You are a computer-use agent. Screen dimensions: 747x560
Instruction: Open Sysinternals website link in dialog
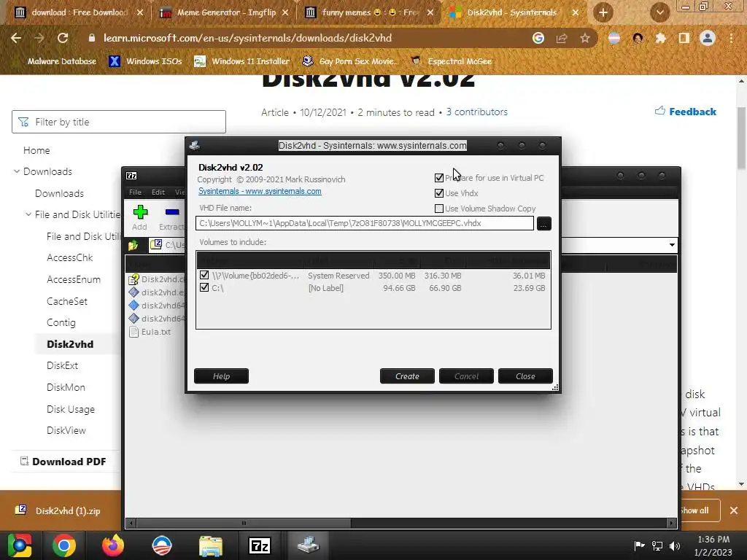click(x=260, y=191)
